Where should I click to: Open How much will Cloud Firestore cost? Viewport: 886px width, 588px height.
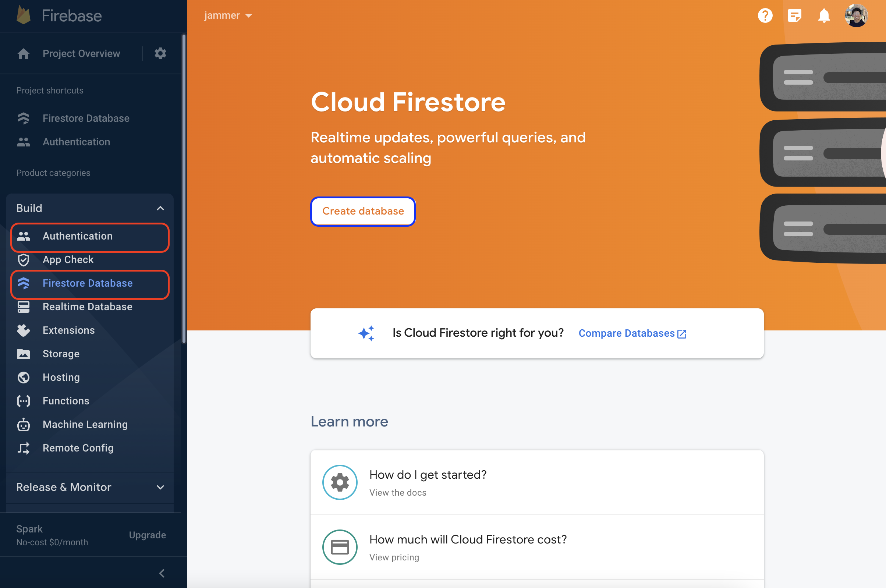click(537, 547)
